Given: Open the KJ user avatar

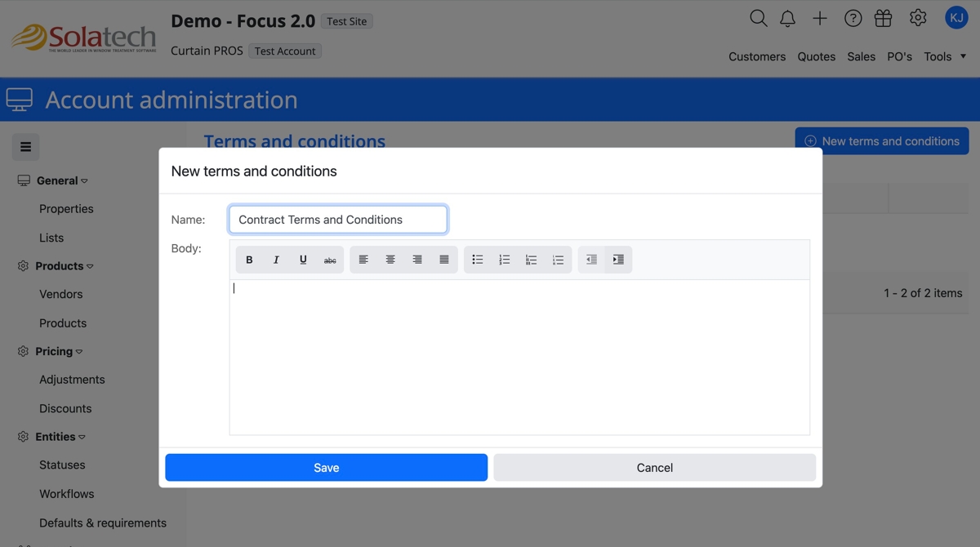Looking at the screenshot, I should [x=956, y=18].
